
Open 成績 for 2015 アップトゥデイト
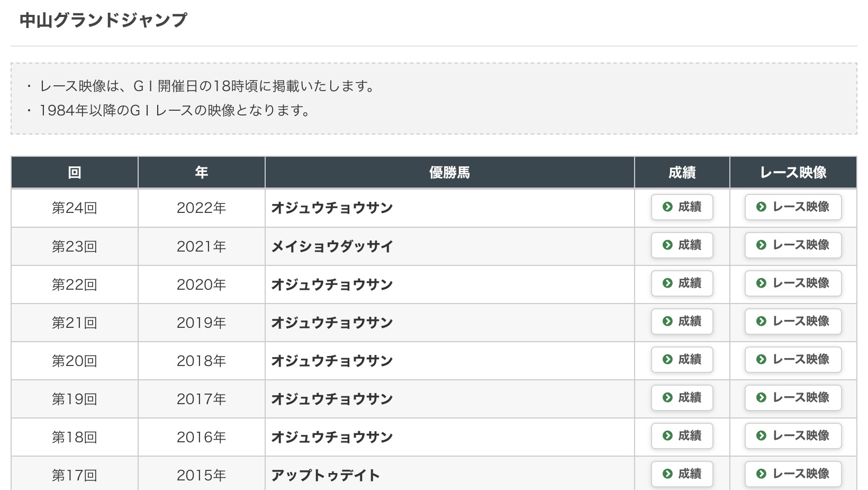tap(682, 474)
